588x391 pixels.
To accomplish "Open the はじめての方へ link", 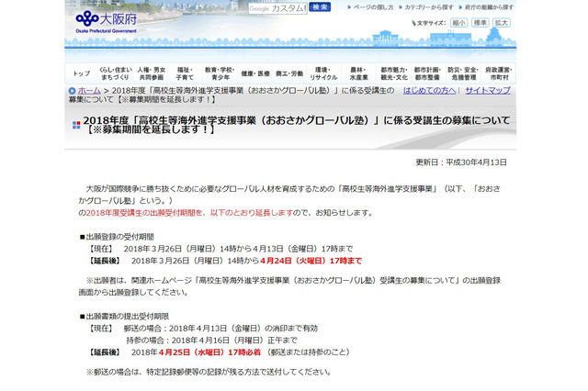I will (x=429, y=91).
